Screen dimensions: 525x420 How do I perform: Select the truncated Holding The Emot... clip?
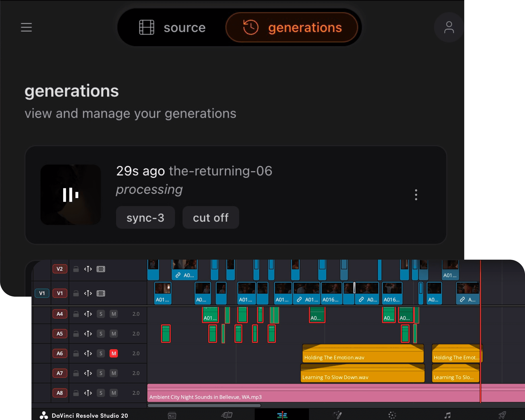(457, 353)
